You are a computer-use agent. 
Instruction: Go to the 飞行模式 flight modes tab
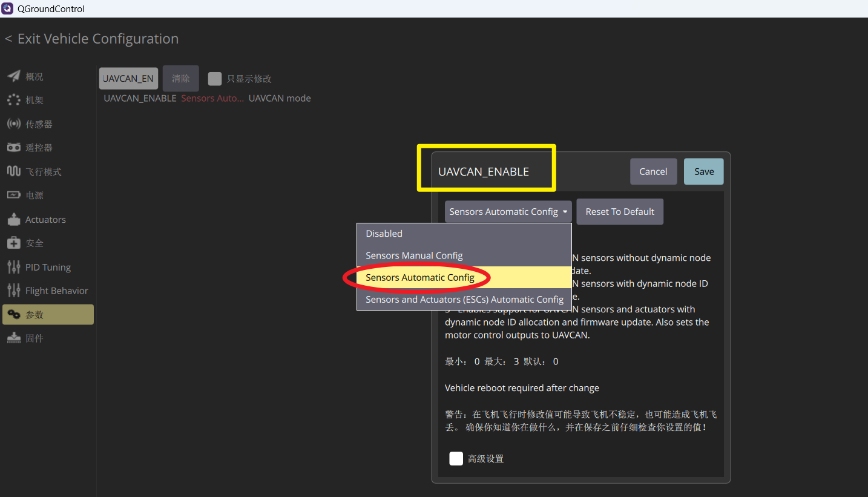[48, 171]
